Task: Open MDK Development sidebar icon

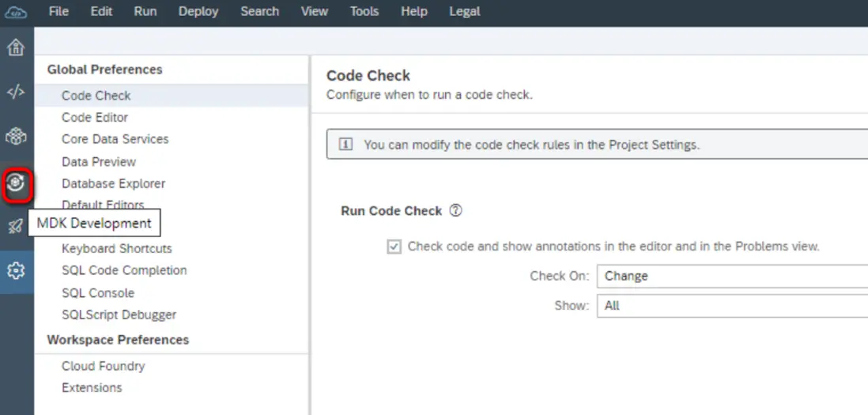Action: [17, 183]
